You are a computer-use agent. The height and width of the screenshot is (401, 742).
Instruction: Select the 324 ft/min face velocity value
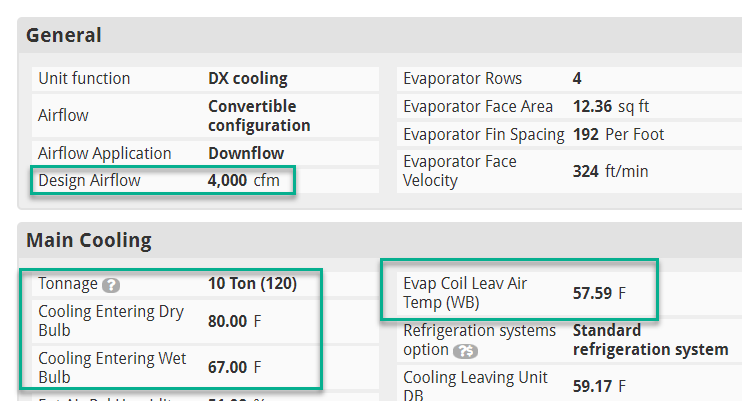pos(610,171)
